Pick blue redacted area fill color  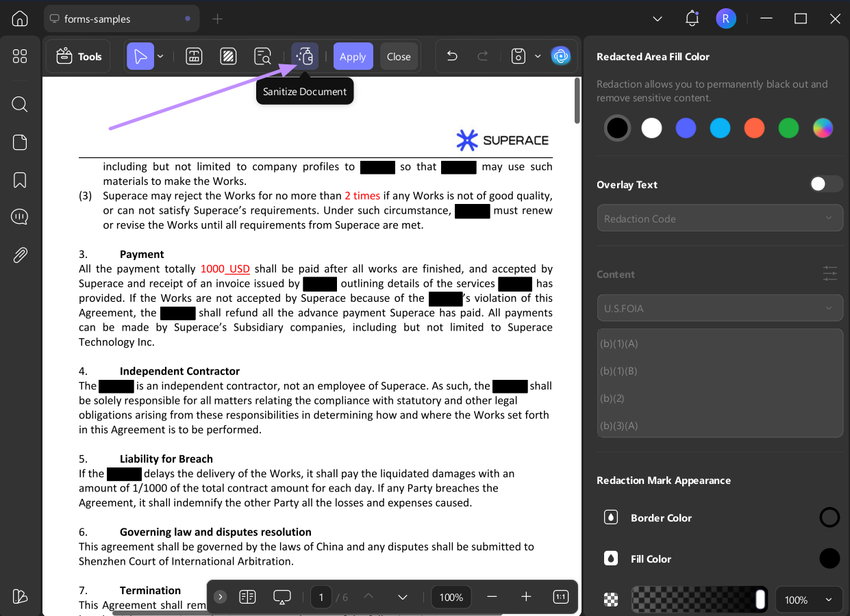[686, 127]
